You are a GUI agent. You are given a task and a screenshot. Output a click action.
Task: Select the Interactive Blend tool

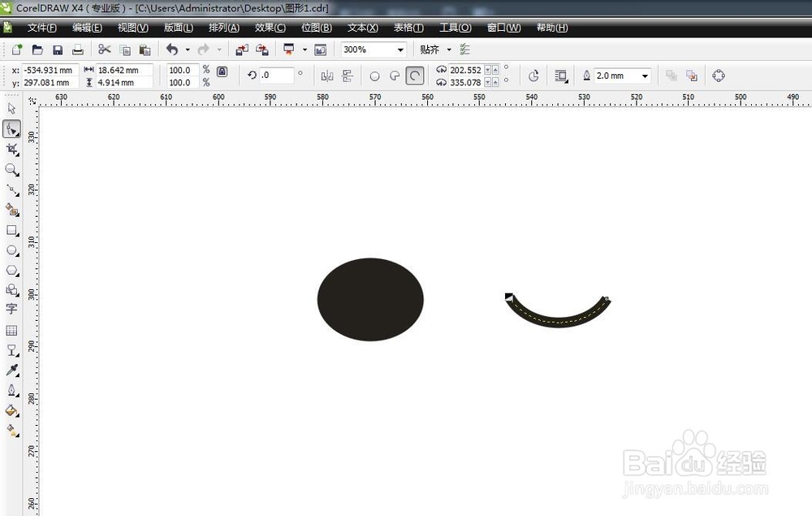pos(12,350)
